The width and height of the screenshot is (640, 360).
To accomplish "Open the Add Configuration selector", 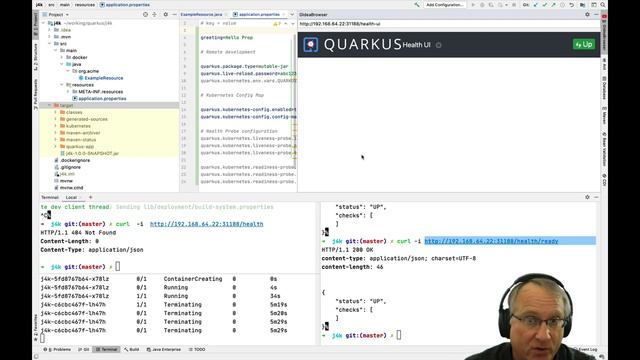I will pyautogui.click(x=444, y=5).
